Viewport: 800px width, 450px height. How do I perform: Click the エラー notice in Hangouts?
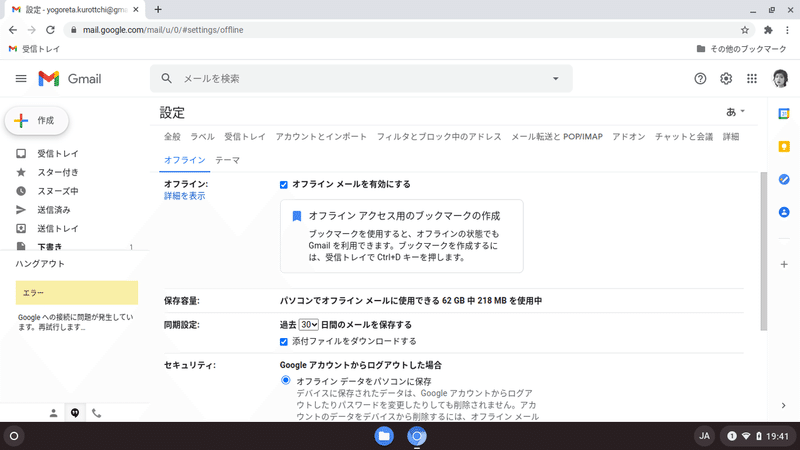pyautogui.click(x=77, y=293)
